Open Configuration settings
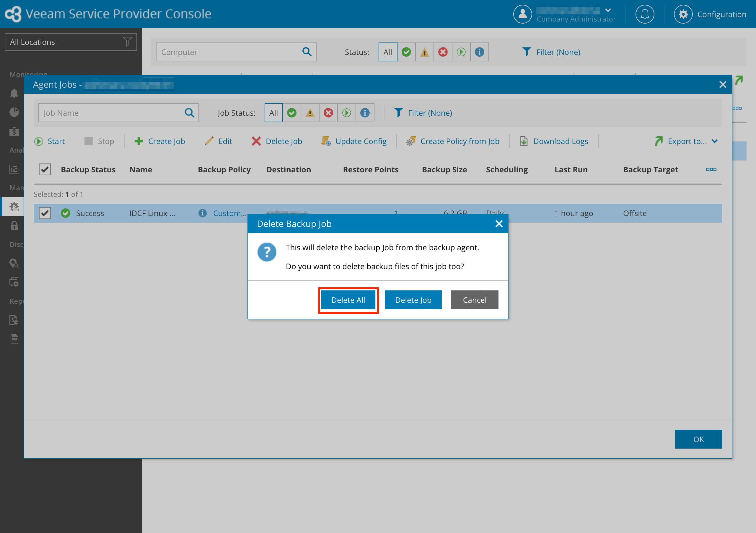This screenshot has width=756, height=533. coord(710,14)
